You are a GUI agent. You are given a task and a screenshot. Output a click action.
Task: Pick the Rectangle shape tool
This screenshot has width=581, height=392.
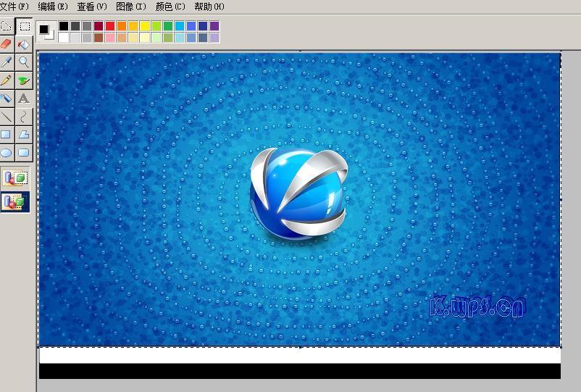coord(7,135)
